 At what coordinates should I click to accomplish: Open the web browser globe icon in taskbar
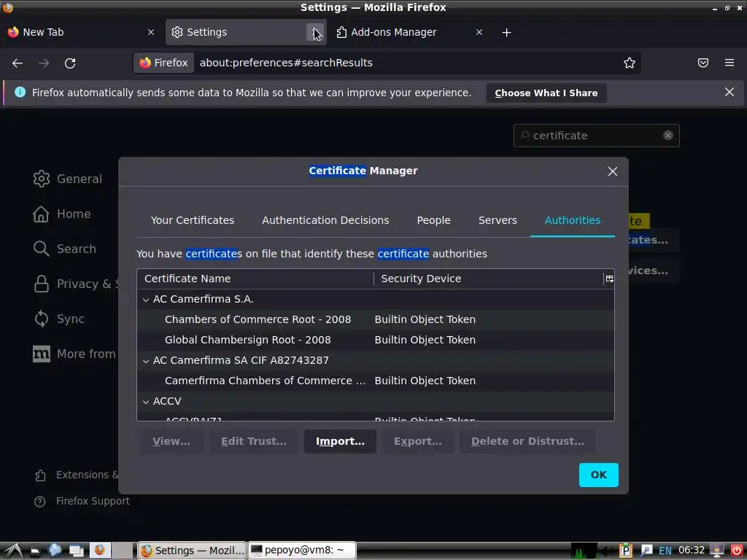[55, 551]
